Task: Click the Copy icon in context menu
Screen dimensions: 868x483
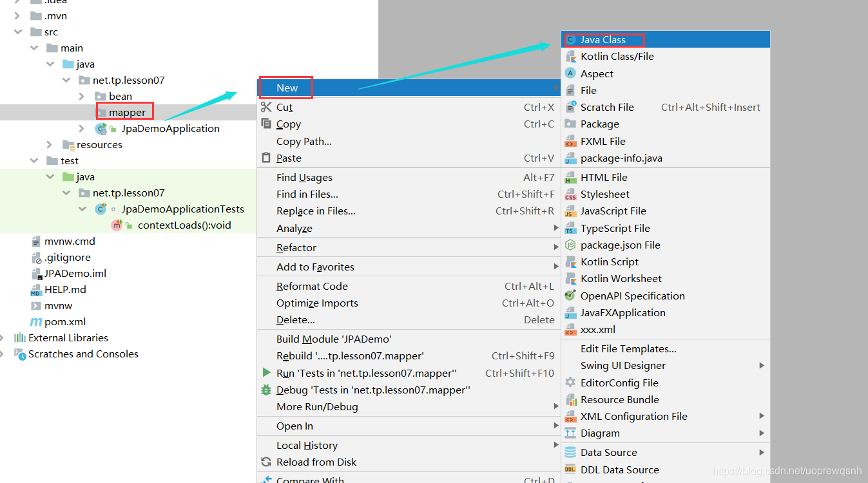Action: pyautogui.click(x=266, y=124)
